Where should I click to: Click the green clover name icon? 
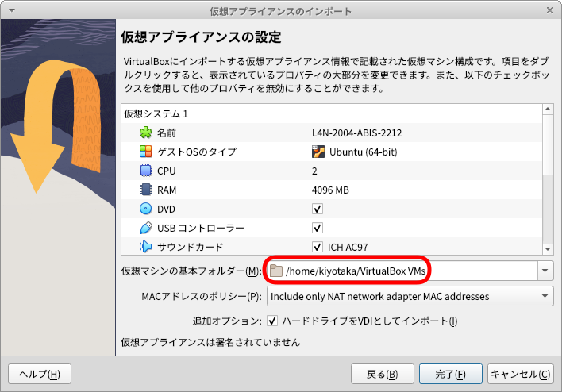pyautogui.click(x=145, y=133)
